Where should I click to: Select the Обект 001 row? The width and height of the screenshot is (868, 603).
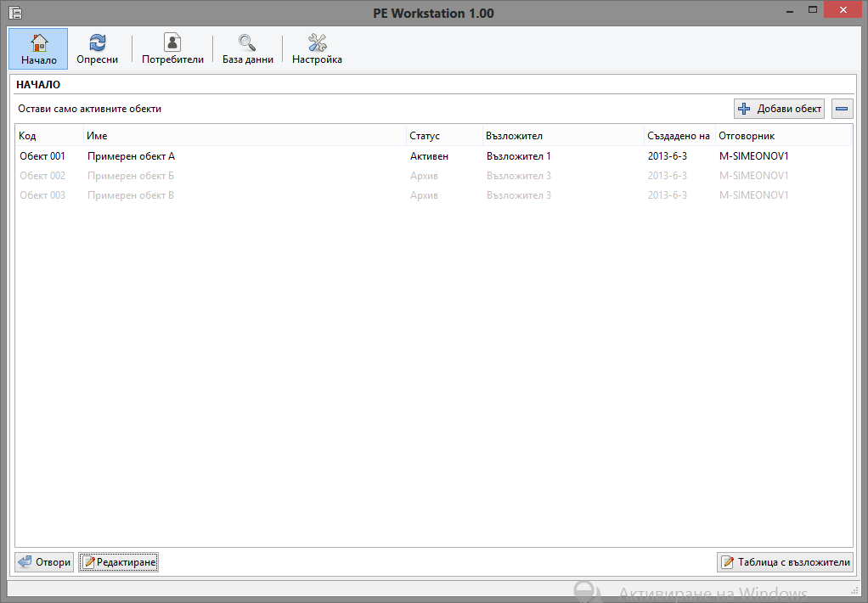[x=42, y=156]
